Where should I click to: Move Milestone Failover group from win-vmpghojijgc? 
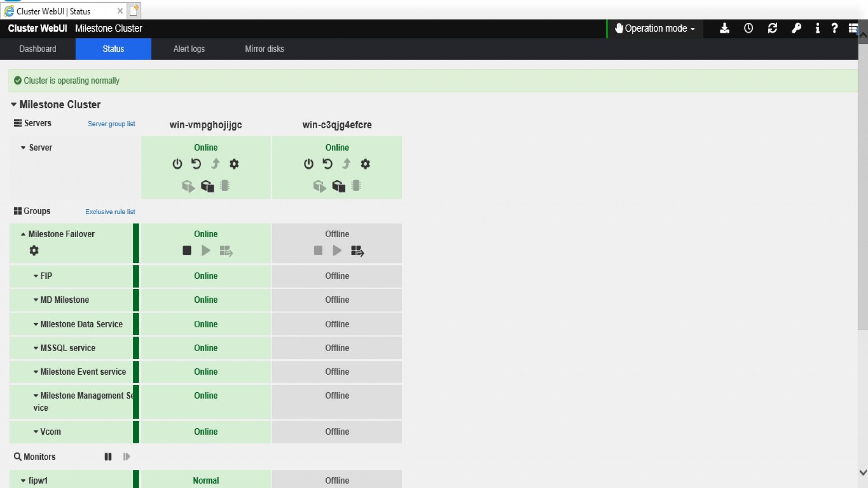226,251
